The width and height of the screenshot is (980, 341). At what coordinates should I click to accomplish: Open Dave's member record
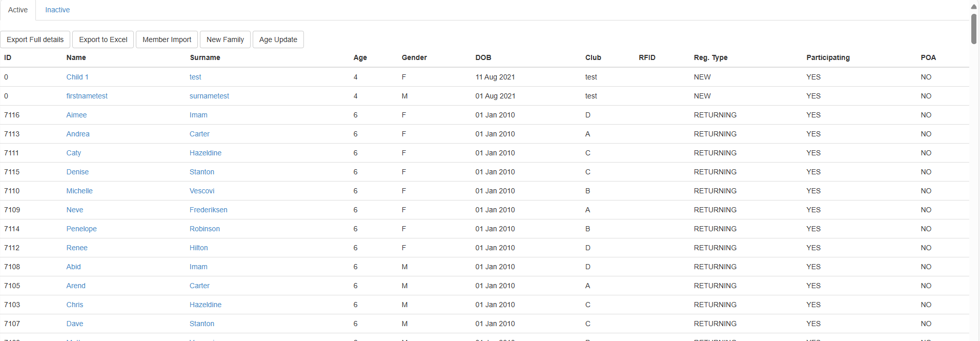click(75, 324)
